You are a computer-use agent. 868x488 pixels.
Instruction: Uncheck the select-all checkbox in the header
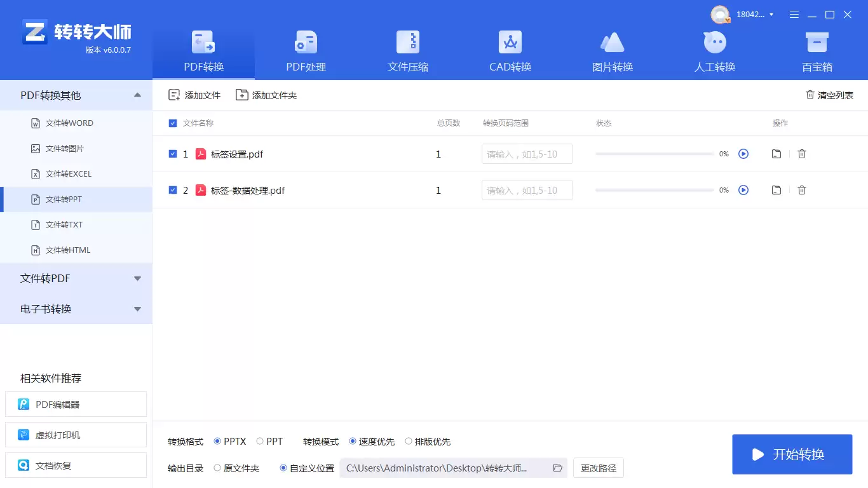pyautogui.click(x=172, y=123)
